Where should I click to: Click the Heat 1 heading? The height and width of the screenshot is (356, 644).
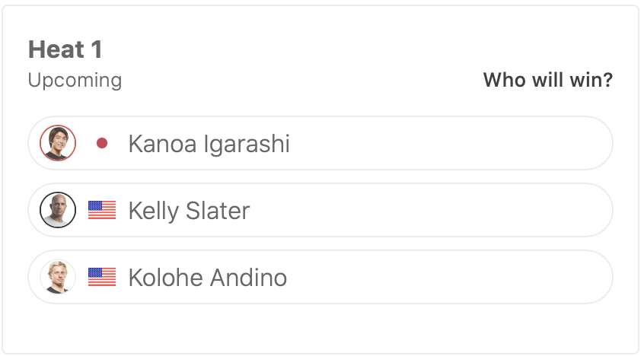tap(65, 50)
